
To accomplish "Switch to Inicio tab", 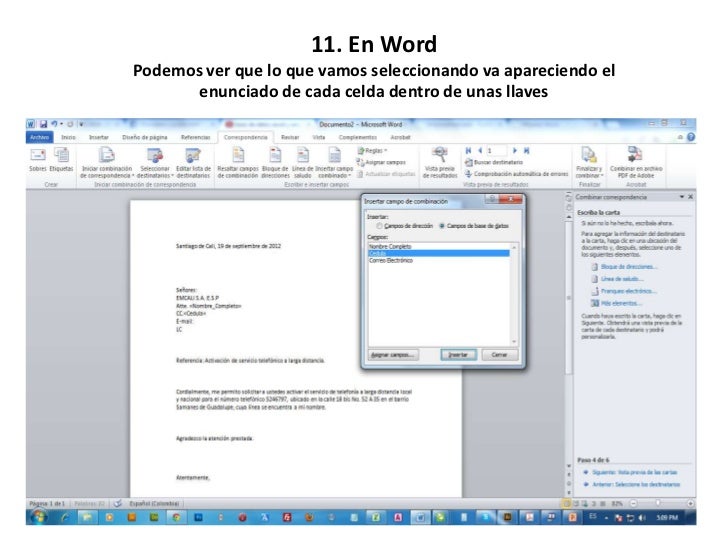I will 68,137.
